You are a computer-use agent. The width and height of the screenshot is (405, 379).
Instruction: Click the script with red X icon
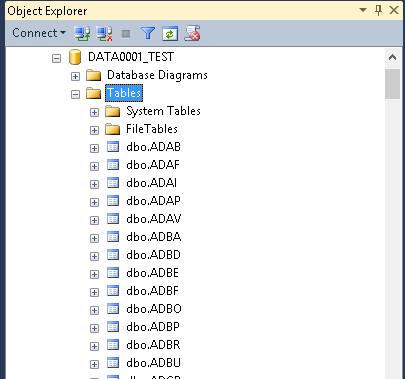(192, 33)
